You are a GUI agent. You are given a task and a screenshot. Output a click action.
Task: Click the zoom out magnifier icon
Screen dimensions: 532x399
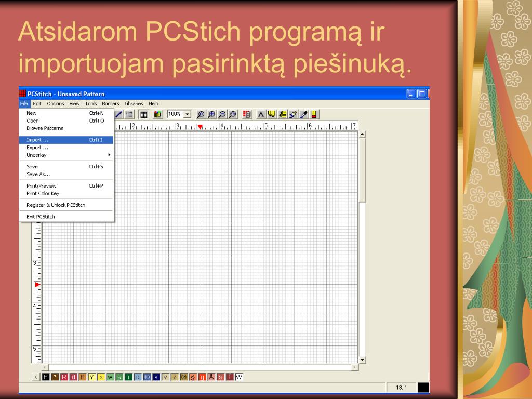click(x=222, y=114)
